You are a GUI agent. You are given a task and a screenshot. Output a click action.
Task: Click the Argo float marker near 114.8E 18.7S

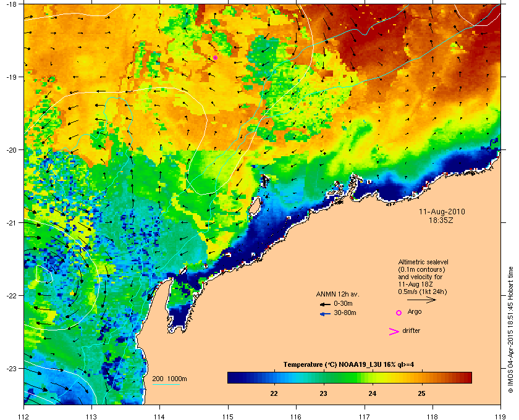click(215, 57)
